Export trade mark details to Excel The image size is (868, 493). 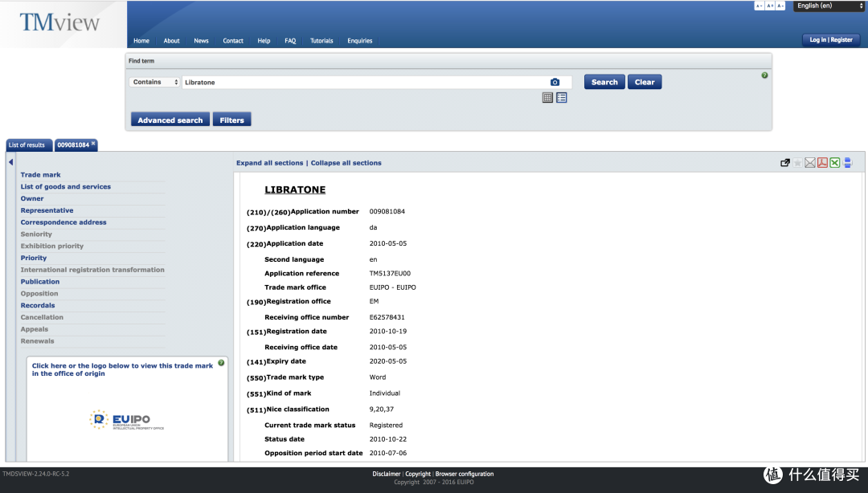coord(835,163)
